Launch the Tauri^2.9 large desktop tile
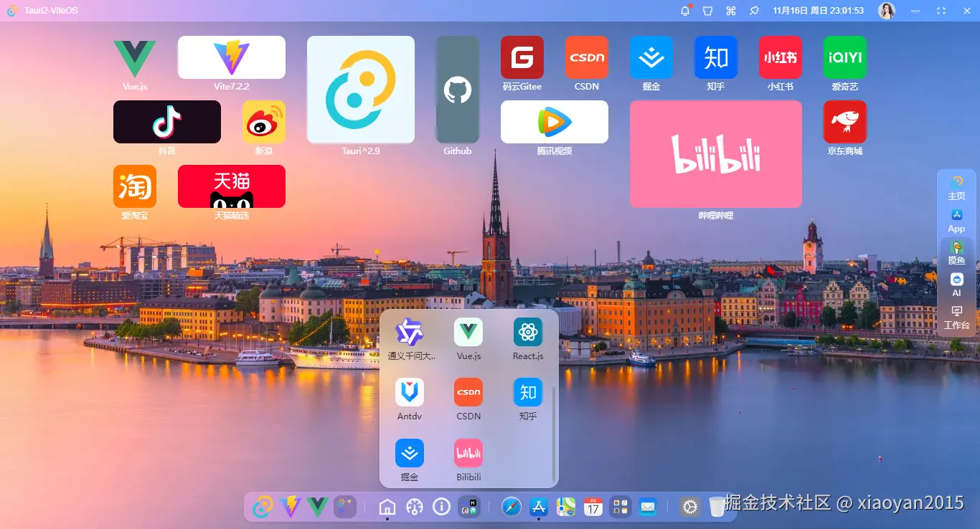 point(361,90)
